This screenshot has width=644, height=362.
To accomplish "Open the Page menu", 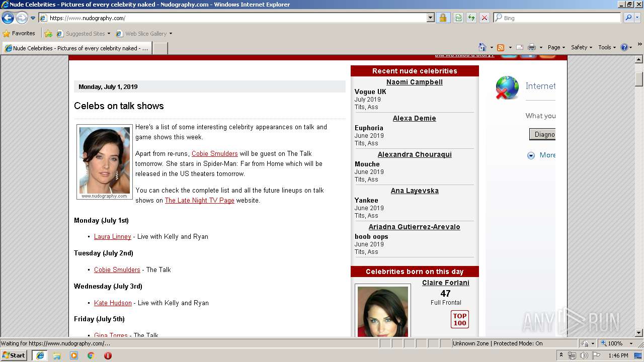I will click(x=556, y=47).
